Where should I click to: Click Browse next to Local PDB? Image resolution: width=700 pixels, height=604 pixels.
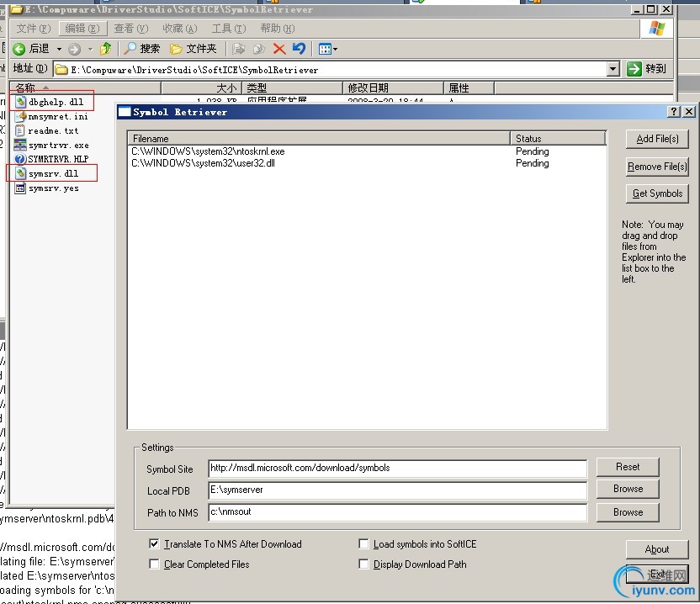coord(628,489)
